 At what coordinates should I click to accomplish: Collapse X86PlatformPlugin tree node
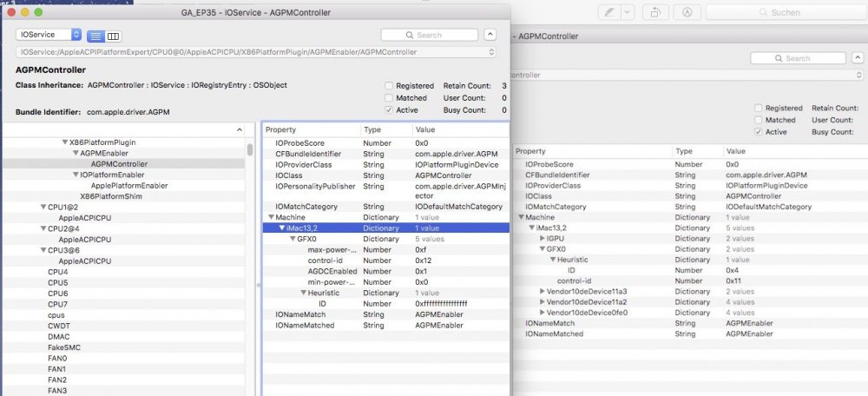[x=65, y=142]
